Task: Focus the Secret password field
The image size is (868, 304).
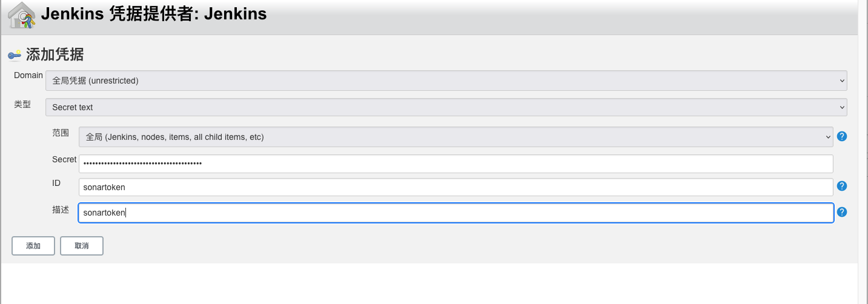Action: 456,164
